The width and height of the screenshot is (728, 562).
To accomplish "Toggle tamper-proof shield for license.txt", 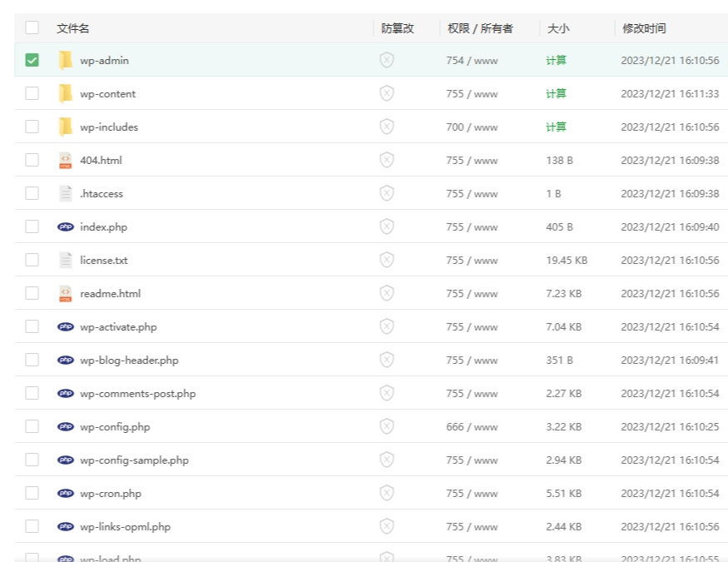I will point(387,260).
